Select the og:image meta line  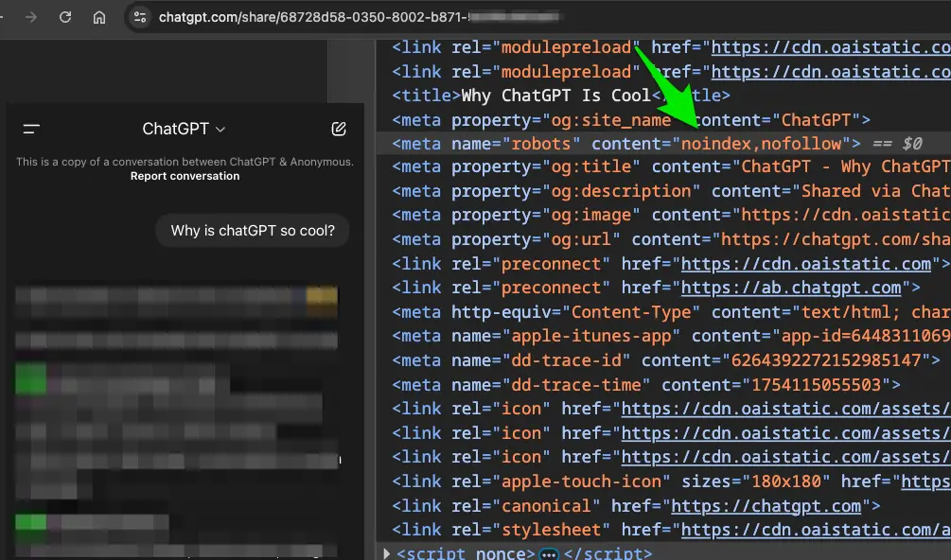pyautogui.click(x=671, y=215)
